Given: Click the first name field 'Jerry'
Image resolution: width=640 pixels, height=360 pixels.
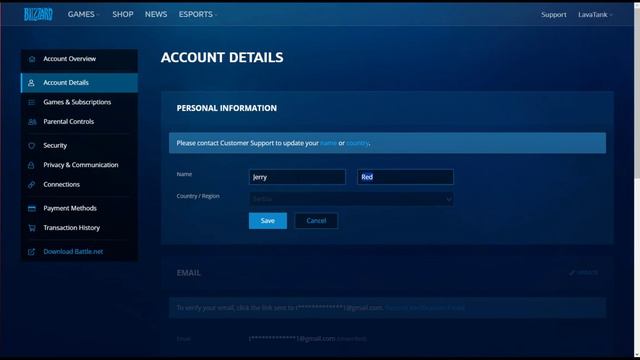Looking at the screenshot, I should pos(297,177).
